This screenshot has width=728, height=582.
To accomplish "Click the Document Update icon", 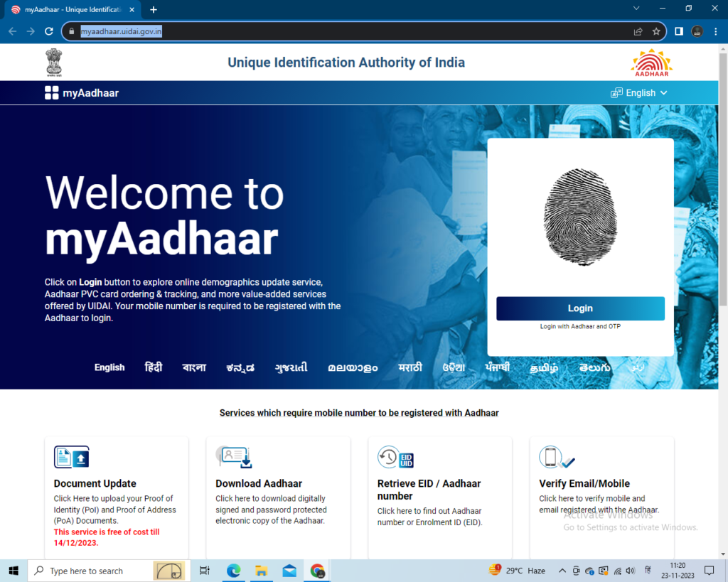I will coord(72,457).
